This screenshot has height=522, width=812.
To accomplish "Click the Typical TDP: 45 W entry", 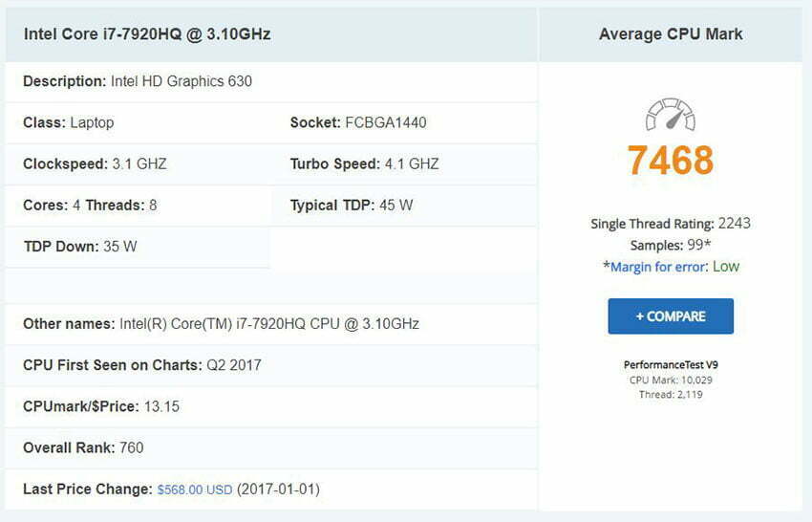I will tap(352, 206).
